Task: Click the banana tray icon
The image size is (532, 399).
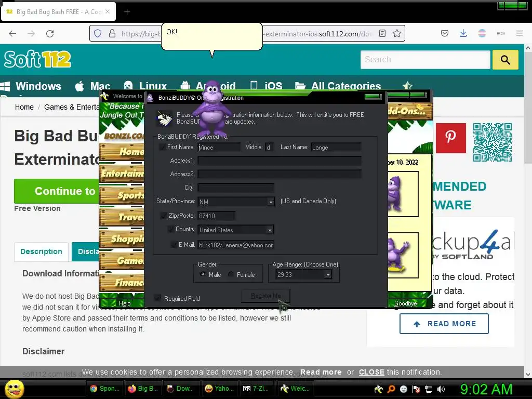Action: 378,389
